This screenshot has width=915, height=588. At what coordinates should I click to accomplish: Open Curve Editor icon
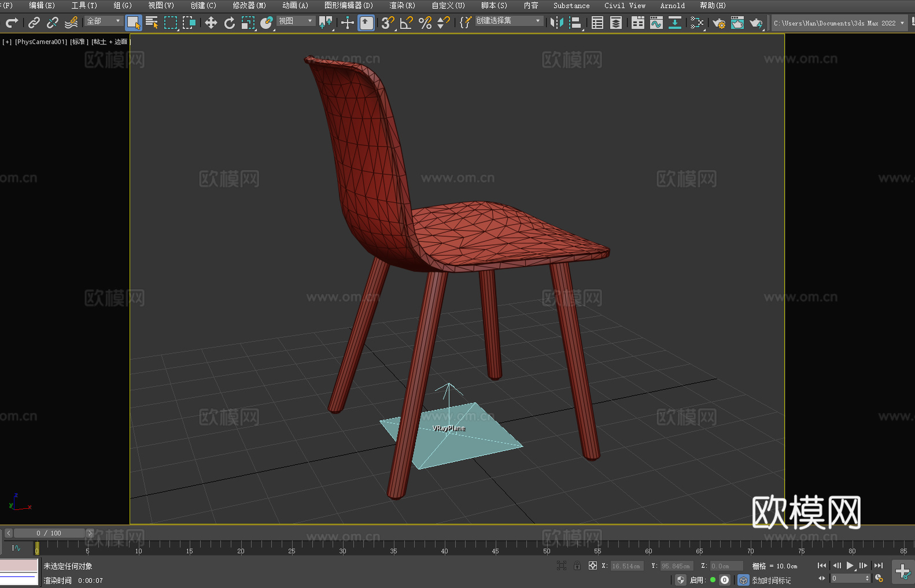coord(656,23)
